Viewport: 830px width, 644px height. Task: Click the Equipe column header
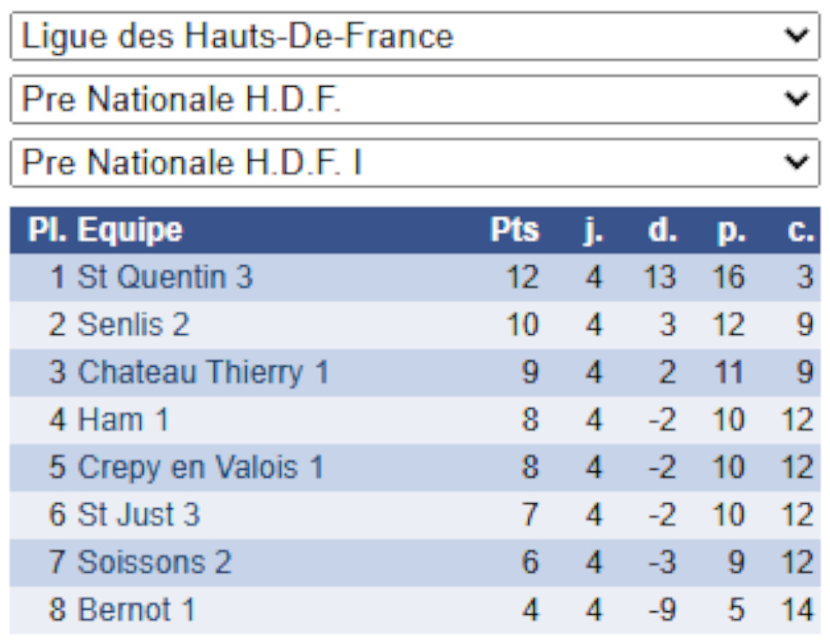[130, 230]
